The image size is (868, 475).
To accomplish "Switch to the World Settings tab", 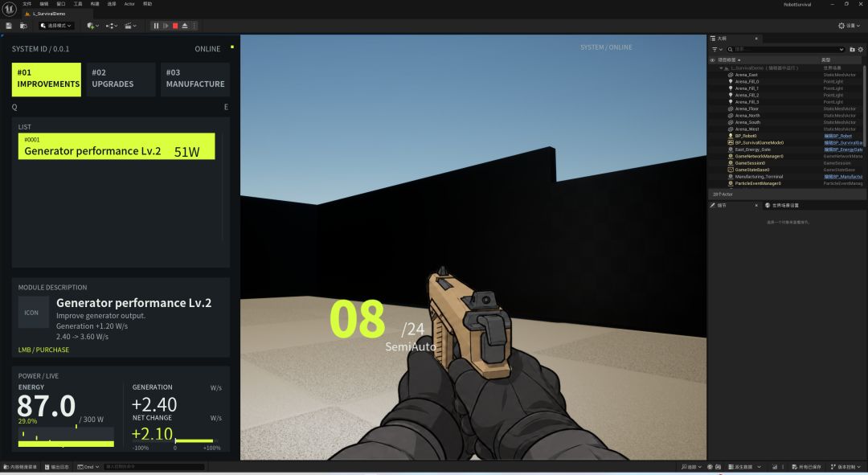I will tap(782, 206).
